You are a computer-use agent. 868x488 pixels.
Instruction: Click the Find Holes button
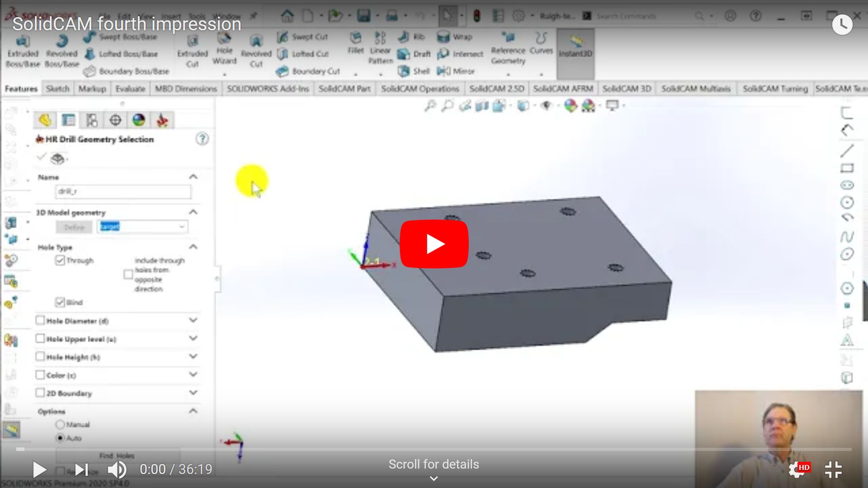[x=117, y=455]
